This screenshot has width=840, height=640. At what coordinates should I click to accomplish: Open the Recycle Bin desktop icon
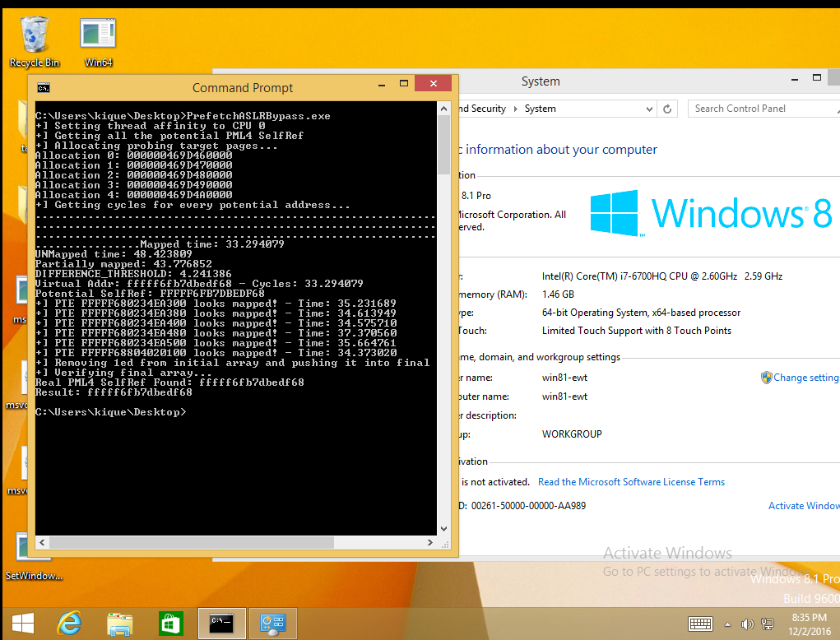(x=35, y=42)
